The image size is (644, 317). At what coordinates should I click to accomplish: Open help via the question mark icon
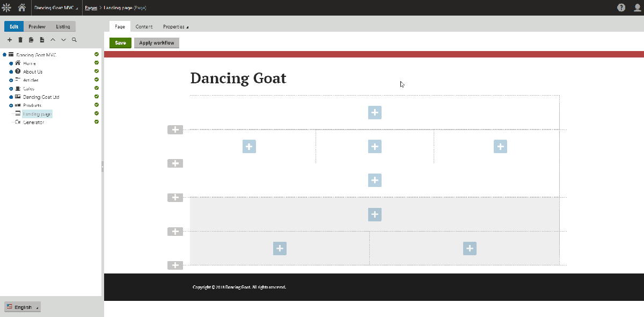621,7
